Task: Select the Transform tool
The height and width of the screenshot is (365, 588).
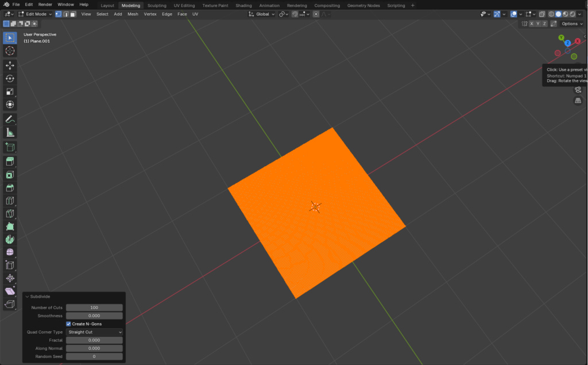Action: click(10, 105)
